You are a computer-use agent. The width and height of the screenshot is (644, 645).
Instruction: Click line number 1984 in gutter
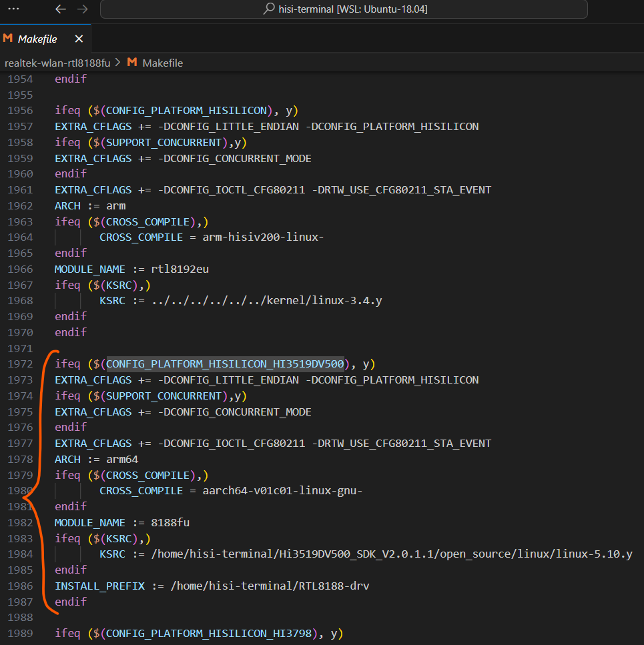point(20,554)
